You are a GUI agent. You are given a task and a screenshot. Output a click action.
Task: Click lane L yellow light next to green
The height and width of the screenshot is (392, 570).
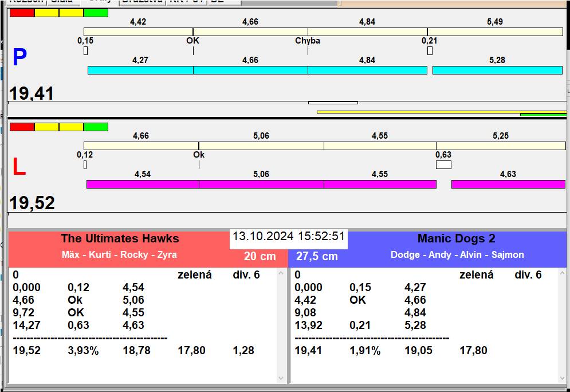coord(71,127)
